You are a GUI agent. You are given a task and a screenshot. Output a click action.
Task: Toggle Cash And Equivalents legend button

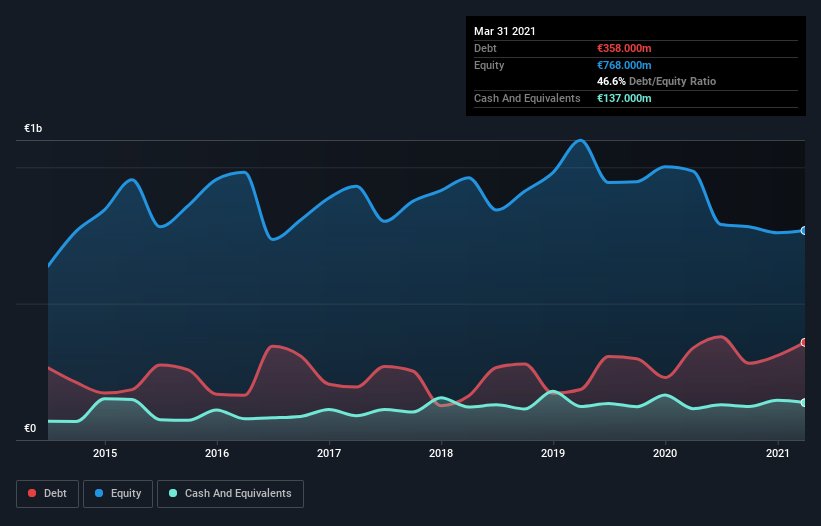[230, 494]
